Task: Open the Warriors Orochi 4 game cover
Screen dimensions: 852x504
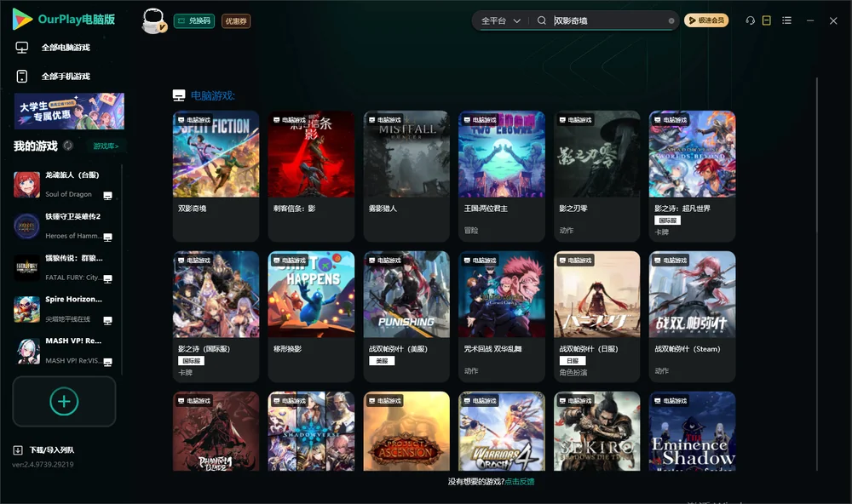Action: point(502,432)
